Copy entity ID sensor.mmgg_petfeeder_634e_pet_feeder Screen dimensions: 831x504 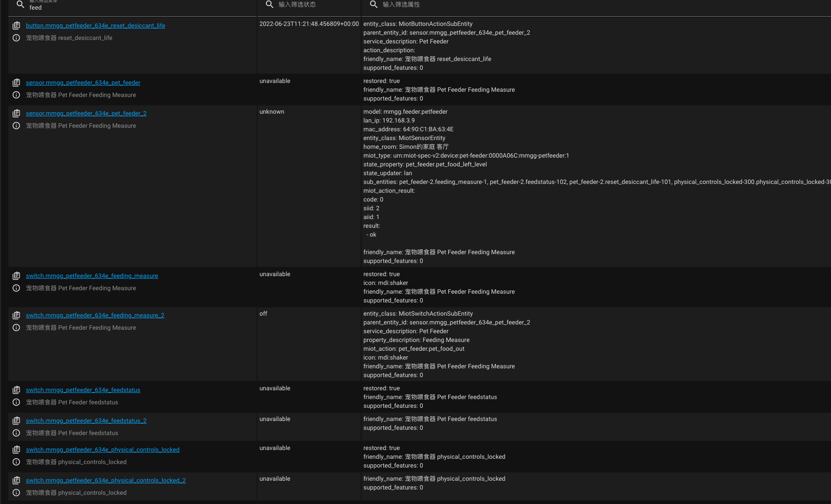(x=16, y=83)
